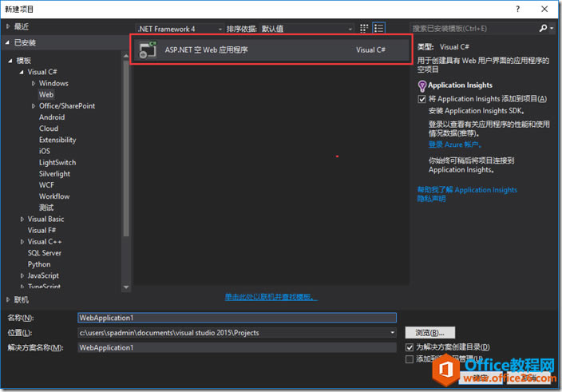The image size is (562, 392).
Task: Click the template tree scrollbar thumb
Action: (126, 149)
